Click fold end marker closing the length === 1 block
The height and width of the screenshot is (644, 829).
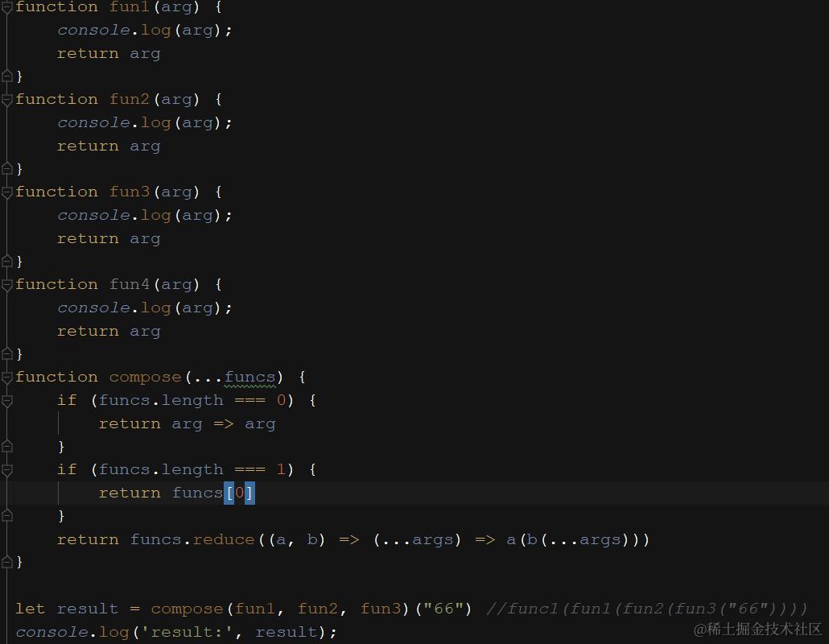click(x=7, y=516)
